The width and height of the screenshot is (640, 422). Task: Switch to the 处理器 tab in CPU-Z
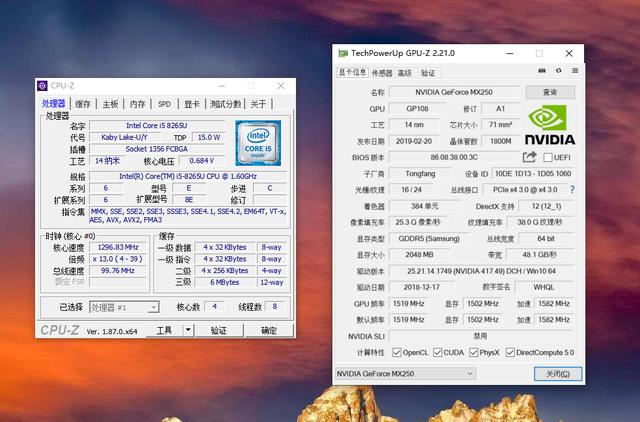(54, 104)
